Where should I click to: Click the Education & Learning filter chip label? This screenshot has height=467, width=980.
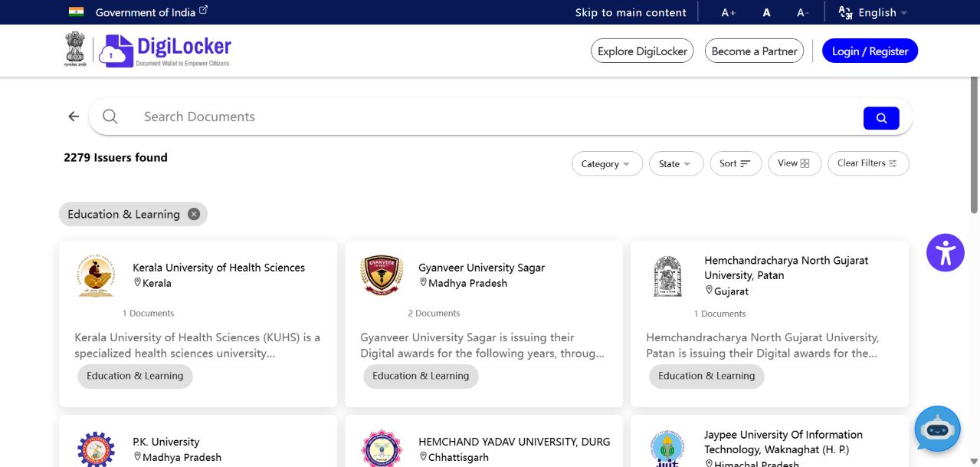point(123,214)
